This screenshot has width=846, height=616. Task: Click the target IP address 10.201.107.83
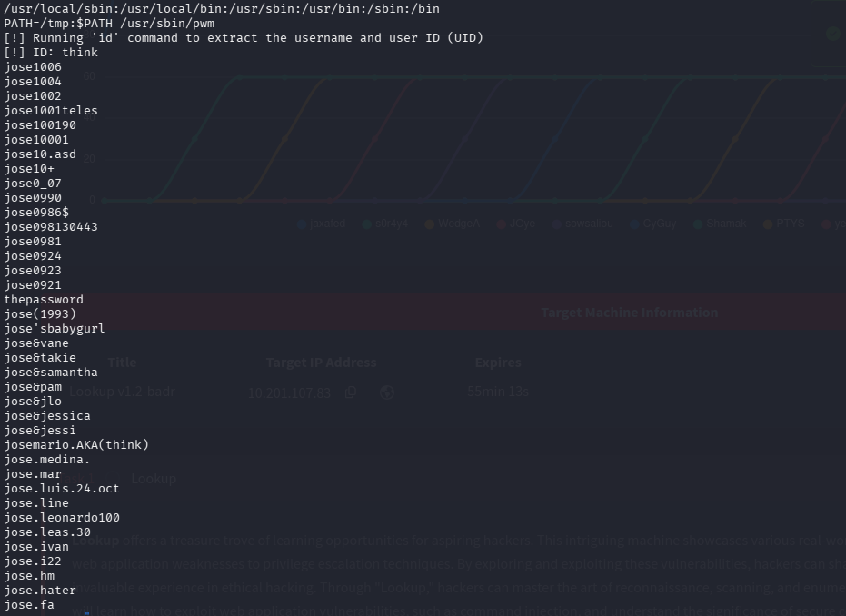pyautogui.click(x=290, y=392)
